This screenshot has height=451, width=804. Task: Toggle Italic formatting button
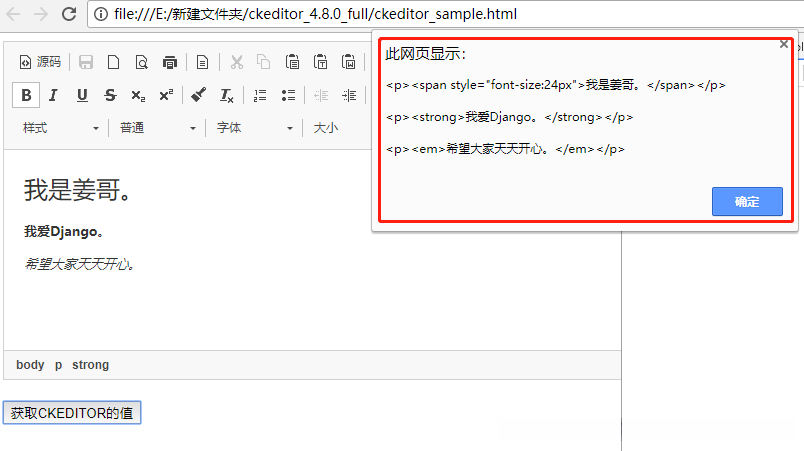(53, 95)
